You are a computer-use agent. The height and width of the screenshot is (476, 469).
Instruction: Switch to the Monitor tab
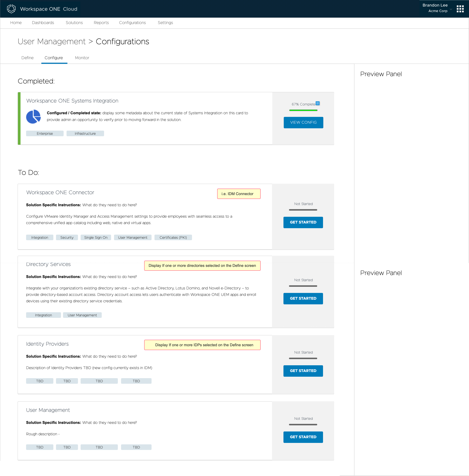[82, 58]
